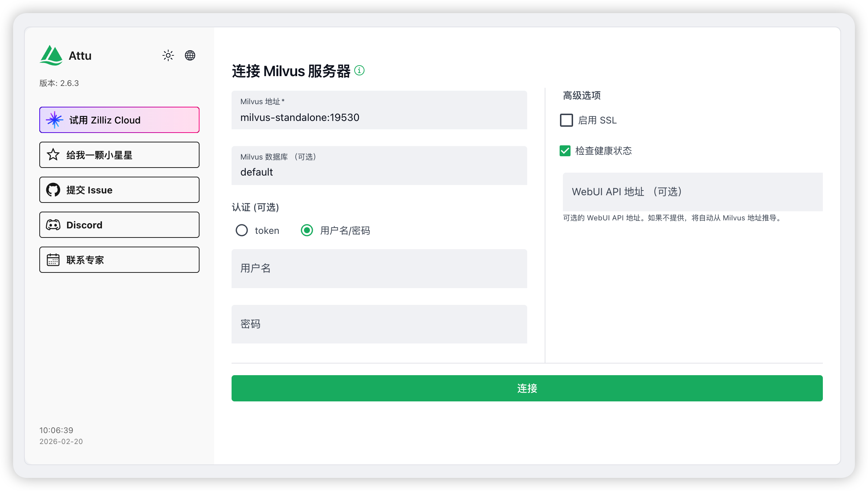
Task: Click the 联系专家 button label
Action: coord(85,260)
